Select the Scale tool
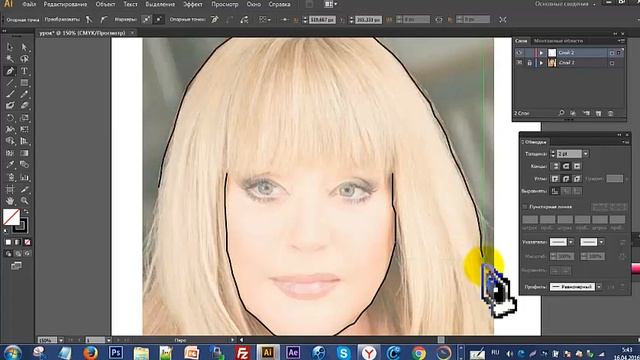640x360 pixels. [x=24, y=118]
